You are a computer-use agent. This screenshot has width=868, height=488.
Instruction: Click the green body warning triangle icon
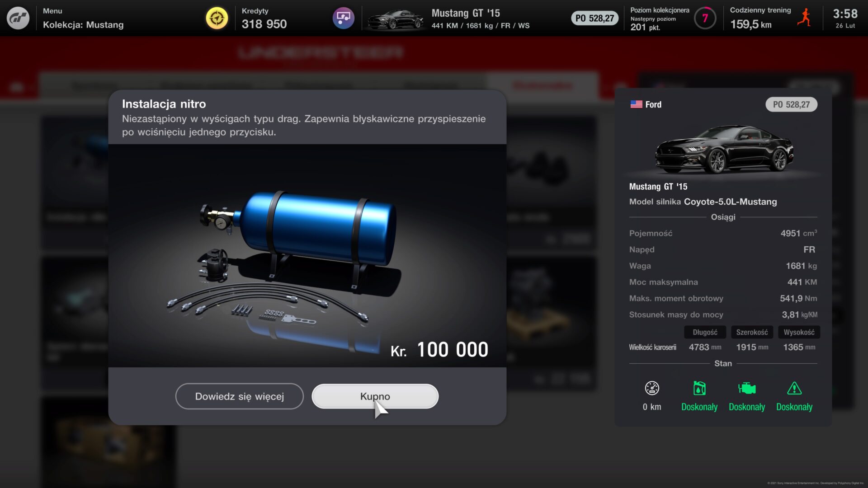794,388
